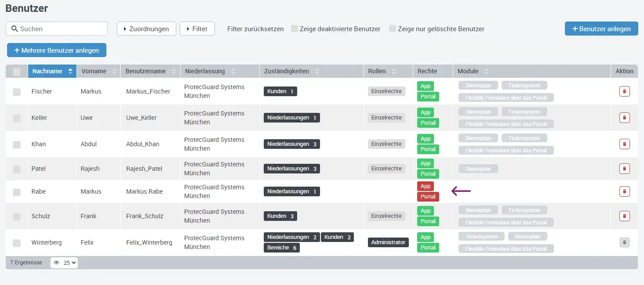Toggle 'Zeige nur gelöschte Benutzer' checkbox
The image size is (644, 285).
click(393, 29)
